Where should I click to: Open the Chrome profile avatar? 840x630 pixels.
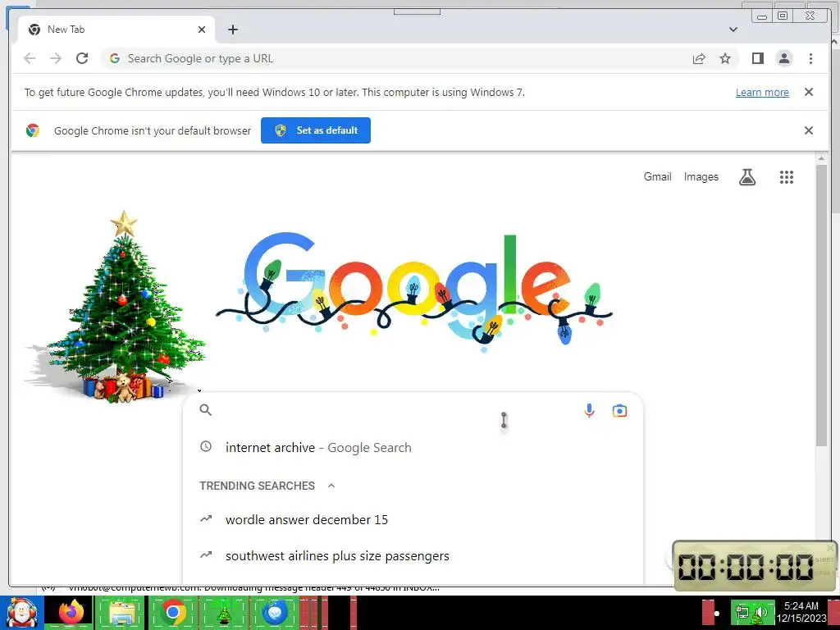(x=784, y=58)
